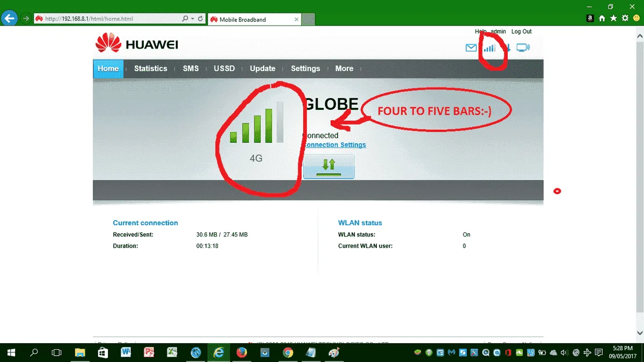Screen dimensions: 644x362
Task: Click the Help link
Action: coord(480,32)
